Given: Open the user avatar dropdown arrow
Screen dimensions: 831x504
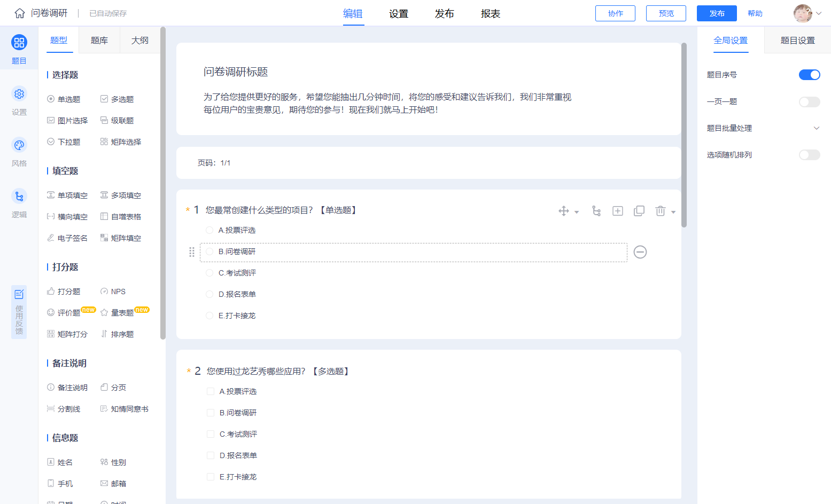Looking at the screenshot, I should (x=819, y=13).
